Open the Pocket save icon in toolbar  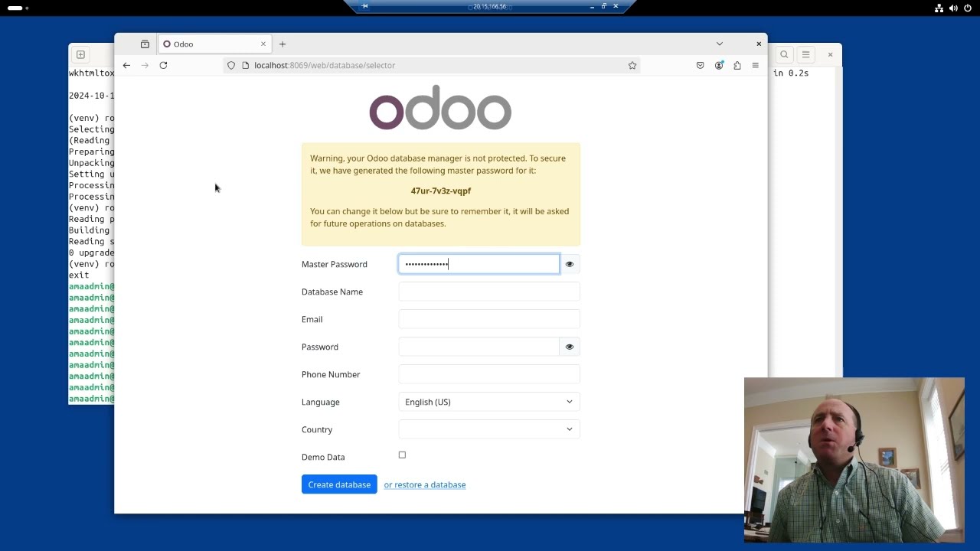(x=700, y=65)
